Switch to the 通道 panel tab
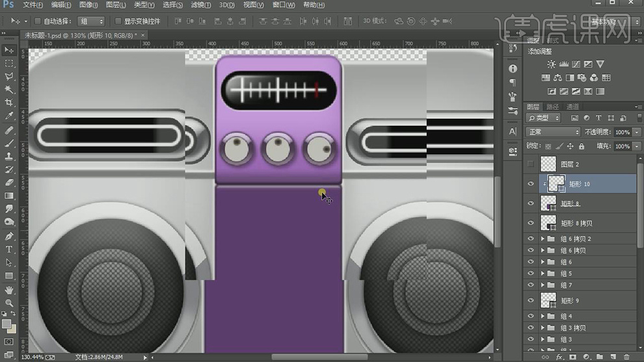The height and width of the screenshot is (362, 644). pos(572,107)
